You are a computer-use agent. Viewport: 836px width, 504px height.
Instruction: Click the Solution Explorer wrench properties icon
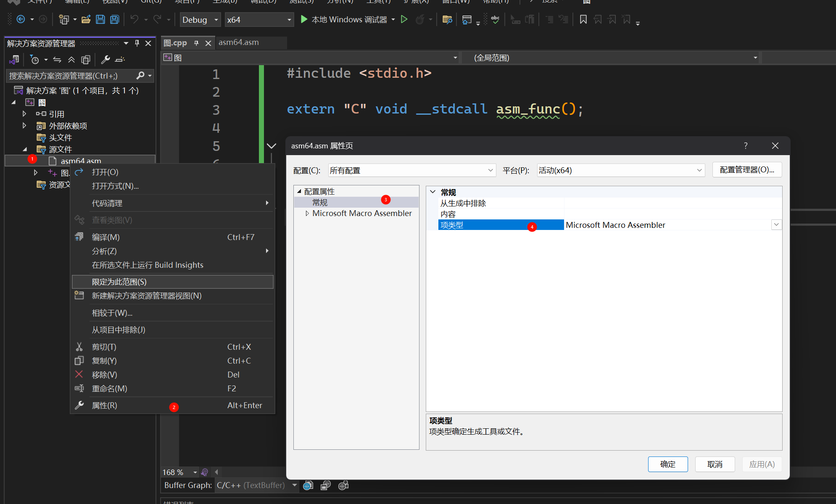(105, 60)
